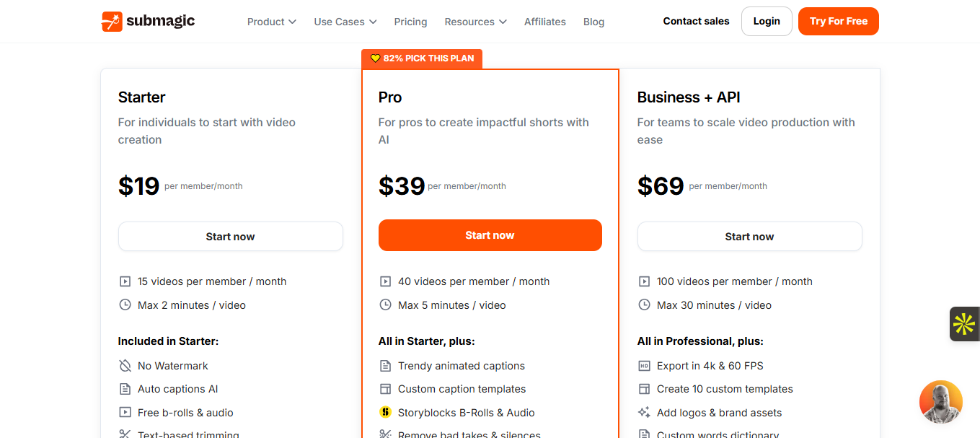Click the Try For Free button
Screen dimensions: 980x438
point(838,22)
